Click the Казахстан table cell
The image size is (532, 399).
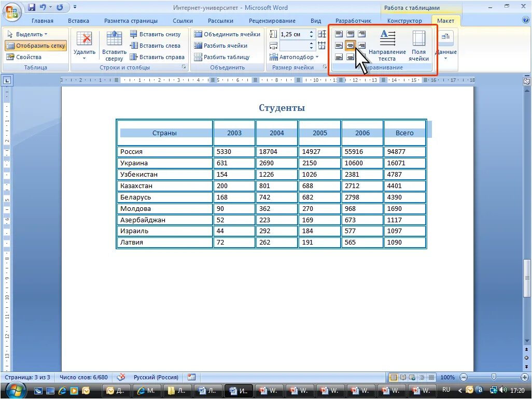(x=164, y=186)
